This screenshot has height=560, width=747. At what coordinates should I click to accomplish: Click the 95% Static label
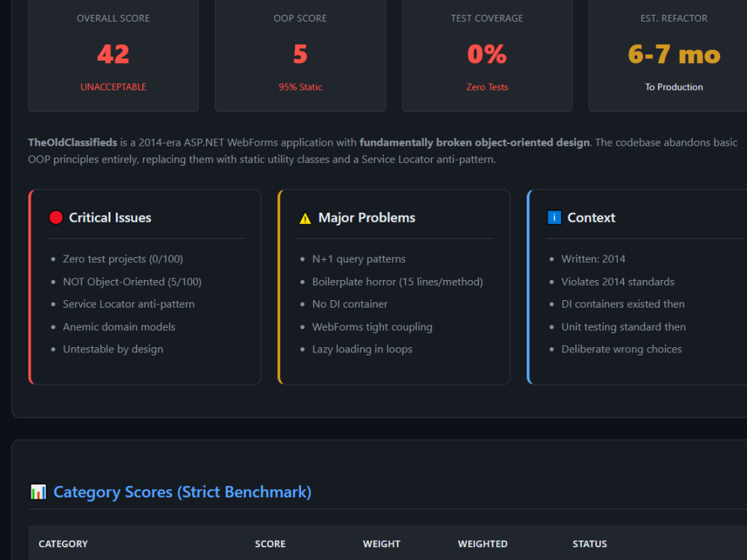[300, 87]
